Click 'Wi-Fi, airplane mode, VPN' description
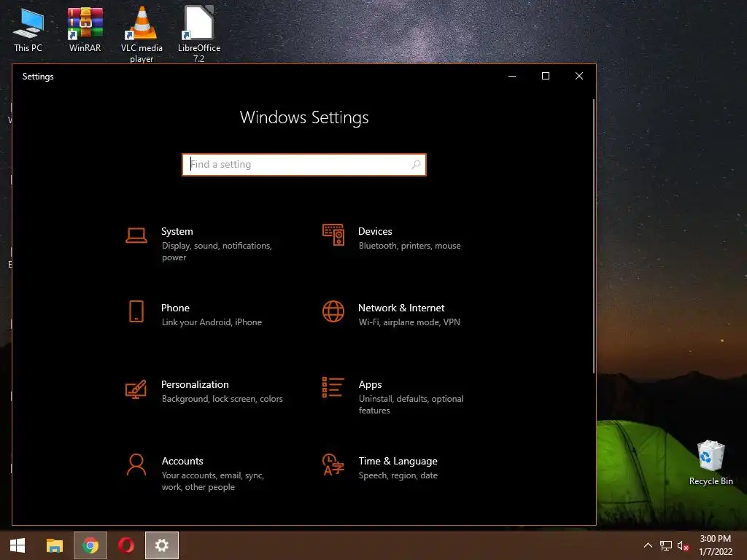747x560 pixels. [x=409, y=322]
